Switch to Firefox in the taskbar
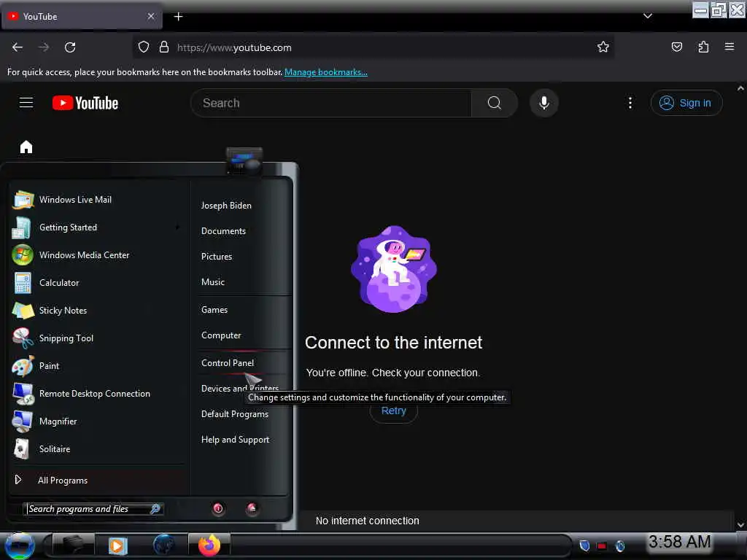The width and height of the screenshot is (747, 560). [209, 545]
